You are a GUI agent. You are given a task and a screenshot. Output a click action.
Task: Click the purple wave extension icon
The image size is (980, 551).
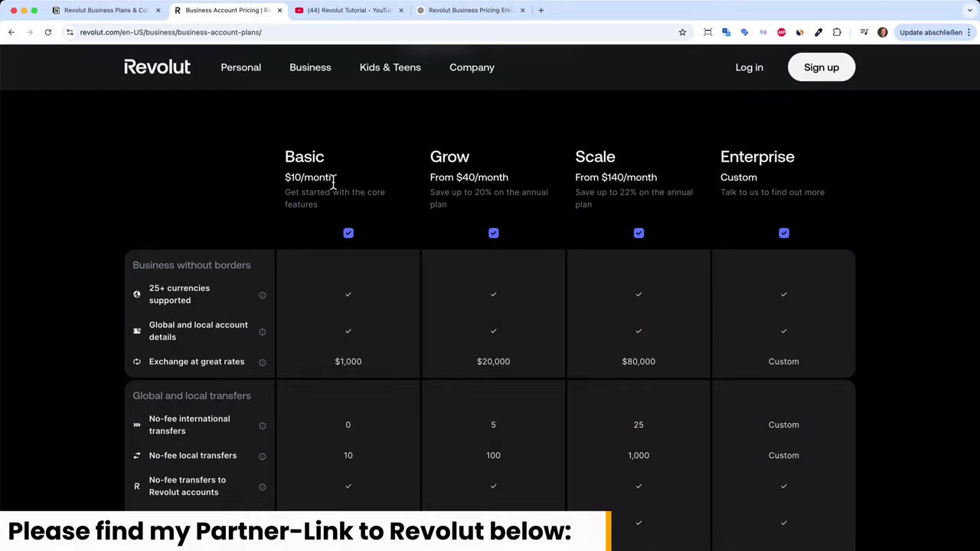763,32
